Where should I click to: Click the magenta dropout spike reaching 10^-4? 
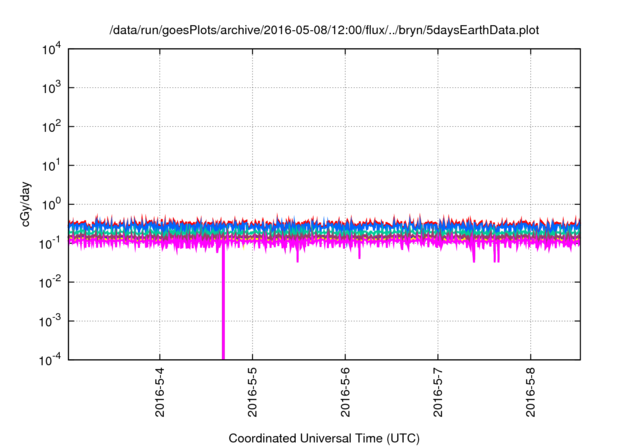pyautogui.click(x=223, y=304)
